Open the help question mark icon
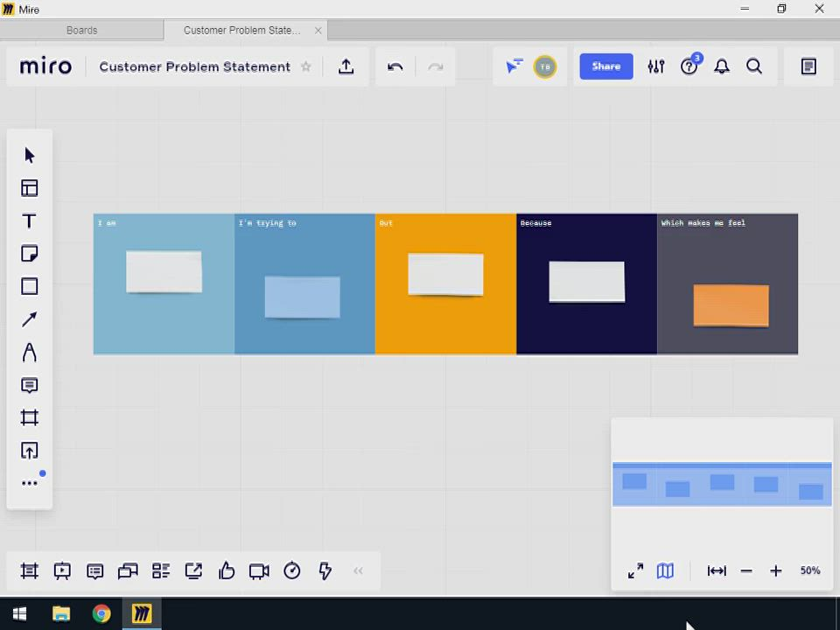 click(689, 66)
